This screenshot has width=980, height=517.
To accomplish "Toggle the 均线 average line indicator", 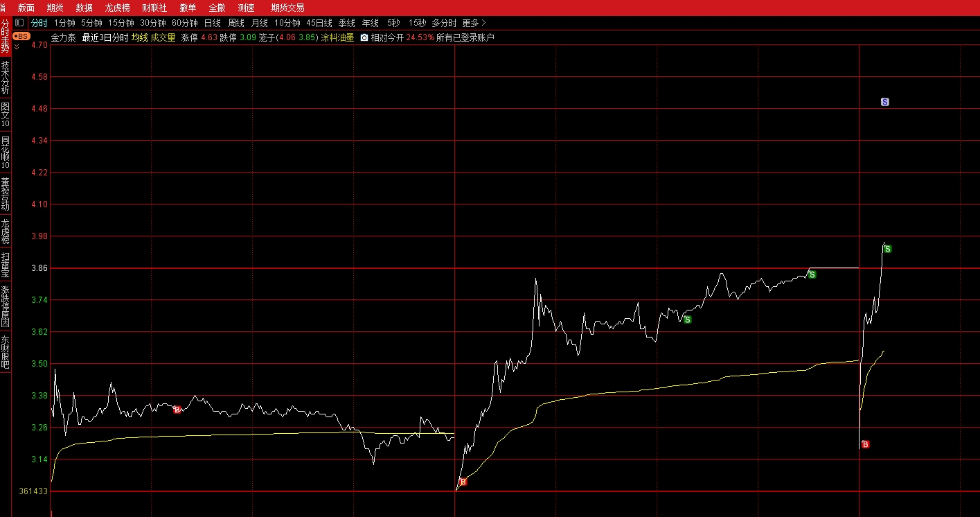I will [x=140, y=37].
